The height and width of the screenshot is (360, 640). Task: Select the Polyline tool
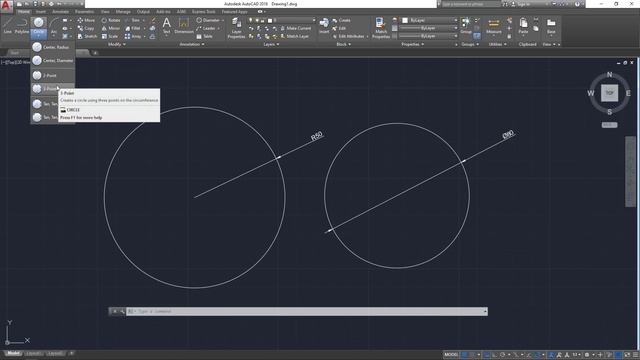coord(22,25)
